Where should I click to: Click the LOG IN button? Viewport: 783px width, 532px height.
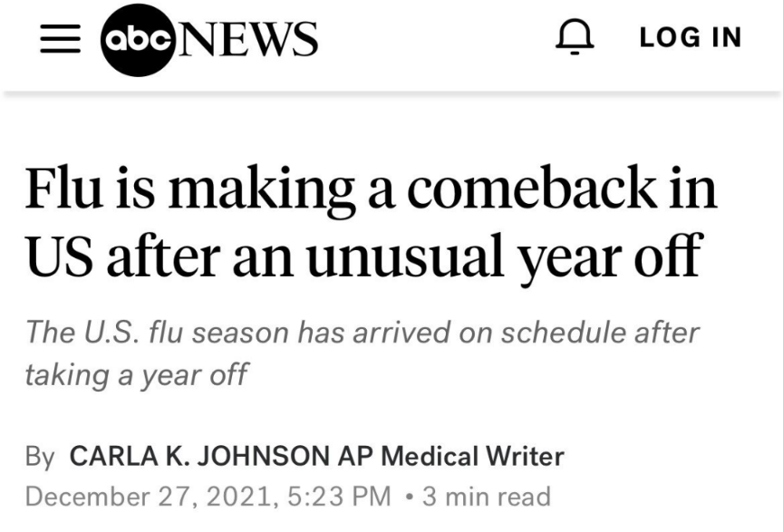pos(691,38)
